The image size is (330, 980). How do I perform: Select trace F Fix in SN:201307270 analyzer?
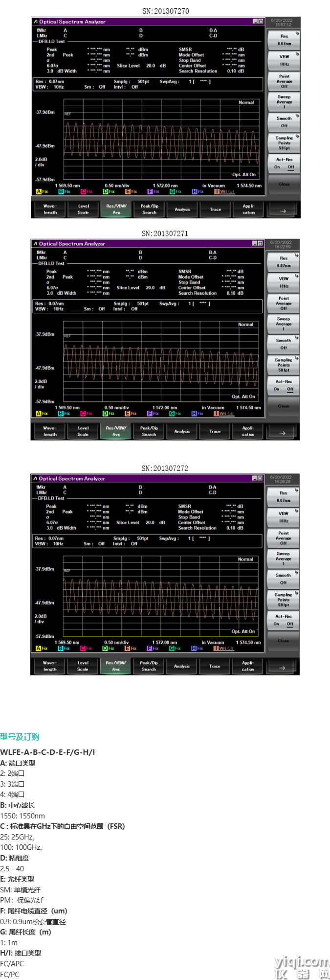click(154, 191)
